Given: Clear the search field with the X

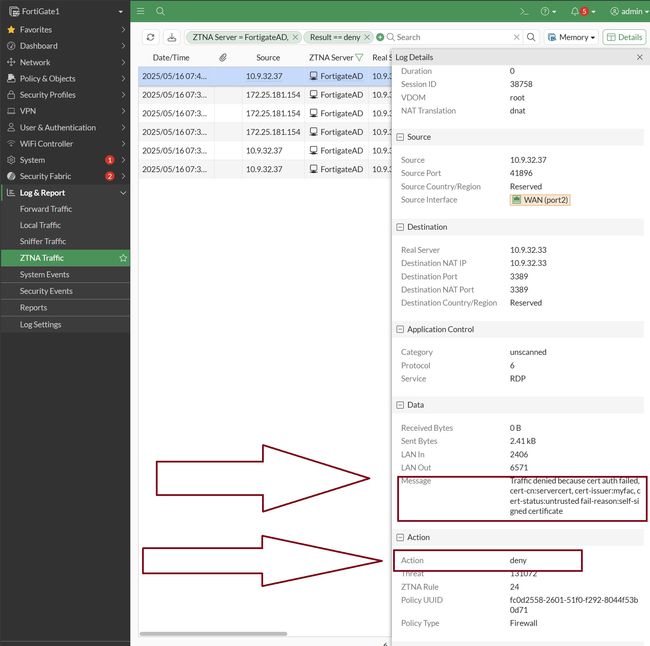Looking at the screenshot, I should [517, 37].
